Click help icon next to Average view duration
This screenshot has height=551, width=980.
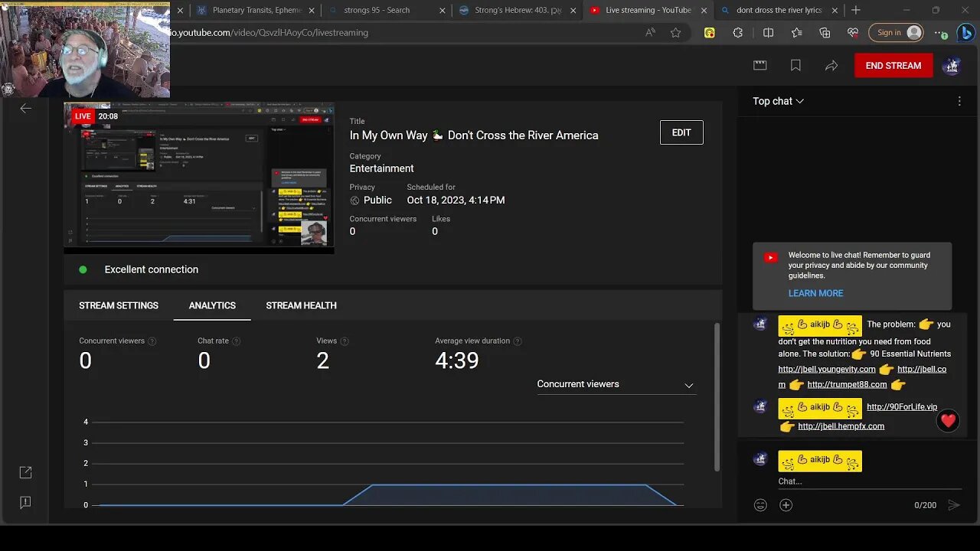[x=518, y=341]
